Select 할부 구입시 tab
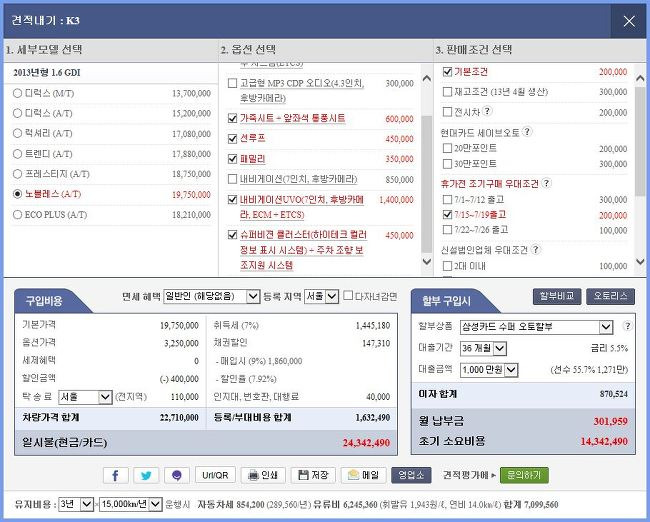The image size is (650, 522). coord(447,301)
